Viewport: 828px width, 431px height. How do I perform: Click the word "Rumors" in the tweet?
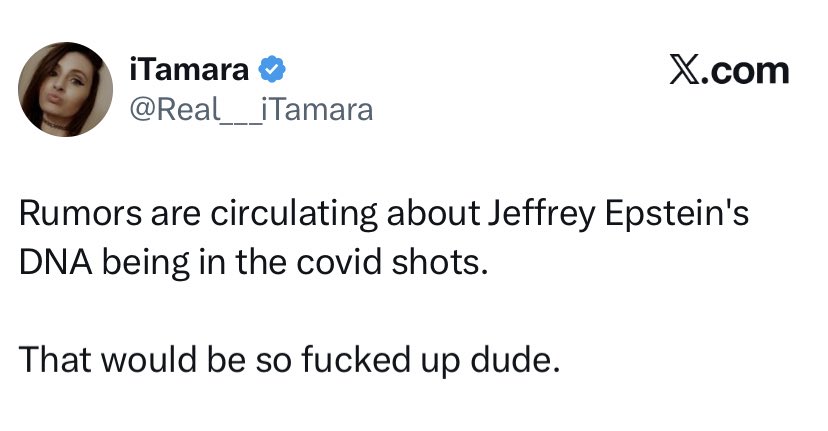click(74, 216)
